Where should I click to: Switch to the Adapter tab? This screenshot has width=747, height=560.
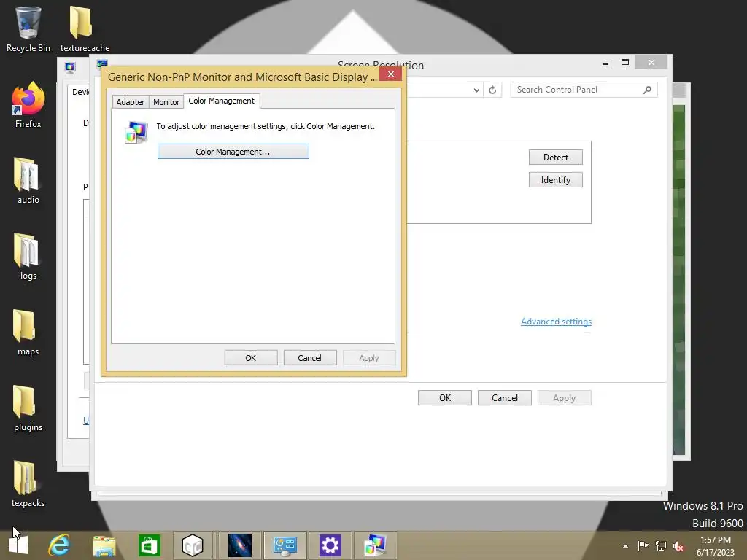coord(130,102)
